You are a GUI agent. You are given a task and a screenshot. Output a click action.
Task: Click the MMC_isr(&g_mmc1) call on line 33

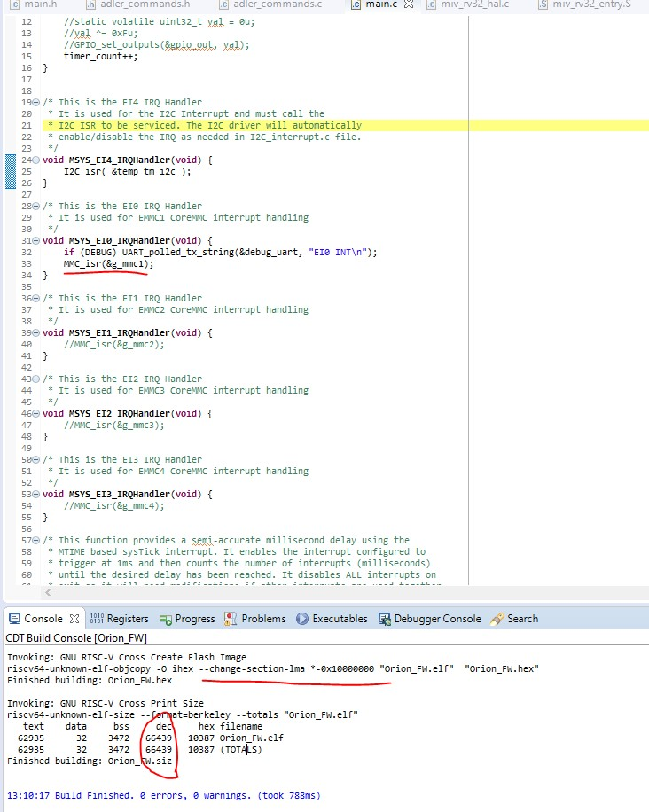107,264
